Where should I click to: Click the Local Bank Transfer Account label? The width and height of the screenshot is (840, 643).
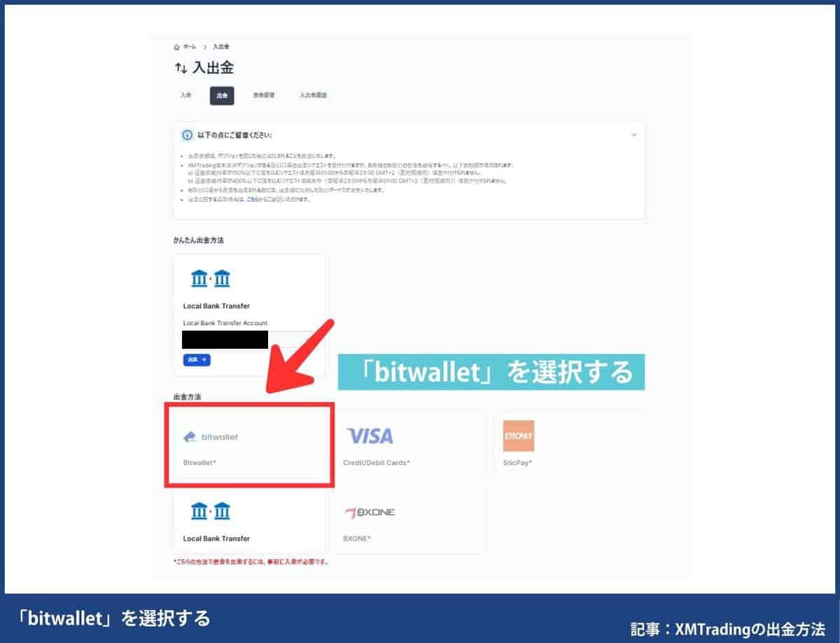pyautogui.click(x=225, y=323)
